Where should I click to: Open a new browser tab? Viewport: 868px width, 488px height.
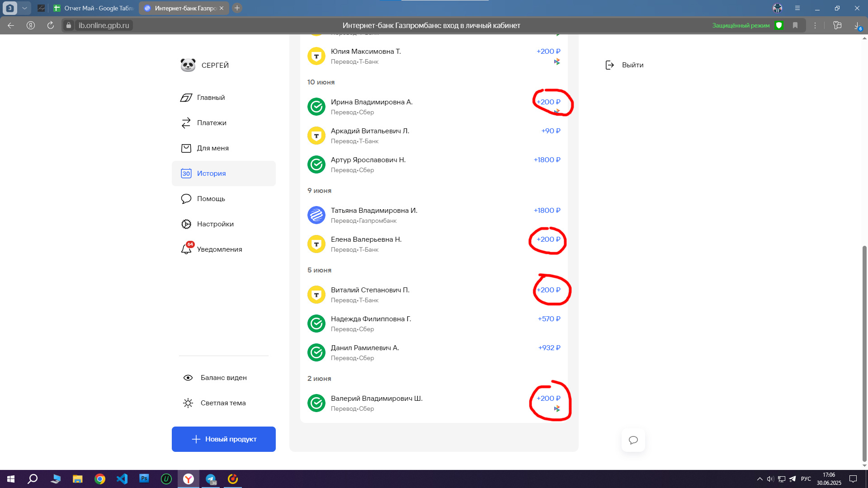[x=237, y=8]
